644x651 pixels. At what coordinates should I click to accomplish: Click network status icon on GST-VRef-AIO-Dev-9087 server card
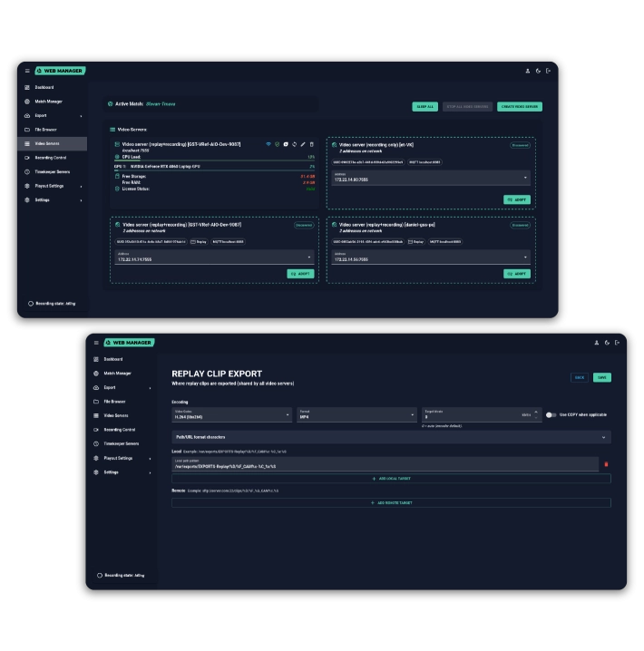pos(268,144)
